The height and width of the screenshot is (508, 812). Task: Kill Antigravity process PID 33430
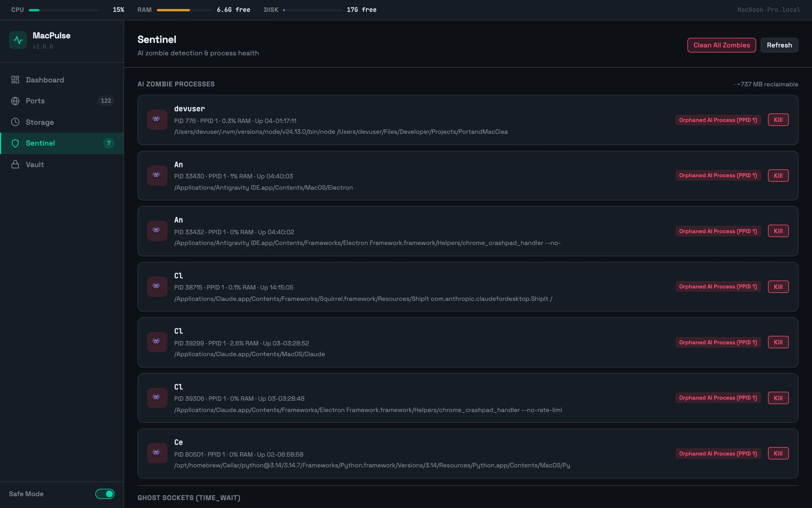pyautogui.click(x=778, y=175)
